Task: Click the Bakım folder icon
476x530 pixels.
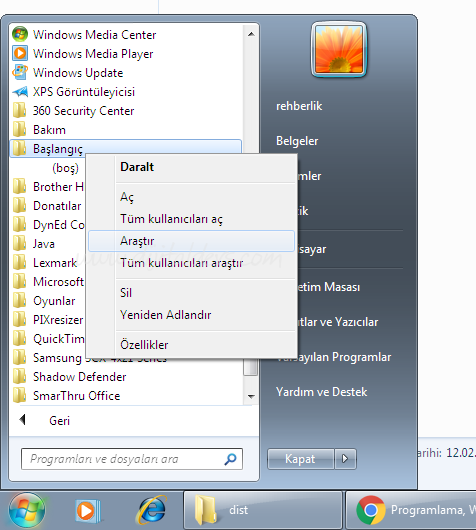Action: click(19, 129)
